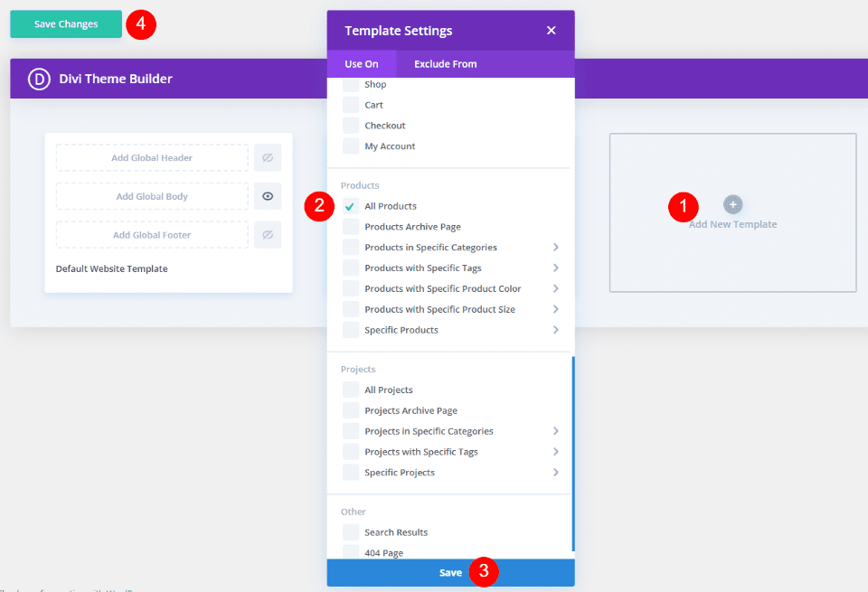Screen dimensions: 868x592
Task: Show the Global Footer visibility toggle
Action: (269, 234)
